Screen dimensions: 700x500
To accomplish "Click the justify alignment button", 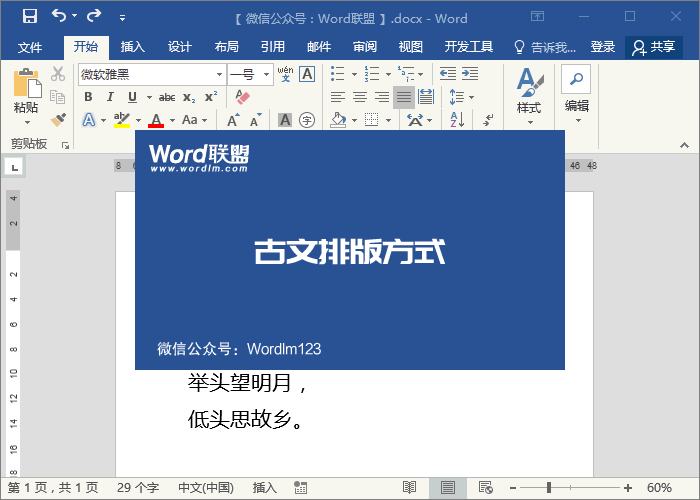I will click(404, 97).
